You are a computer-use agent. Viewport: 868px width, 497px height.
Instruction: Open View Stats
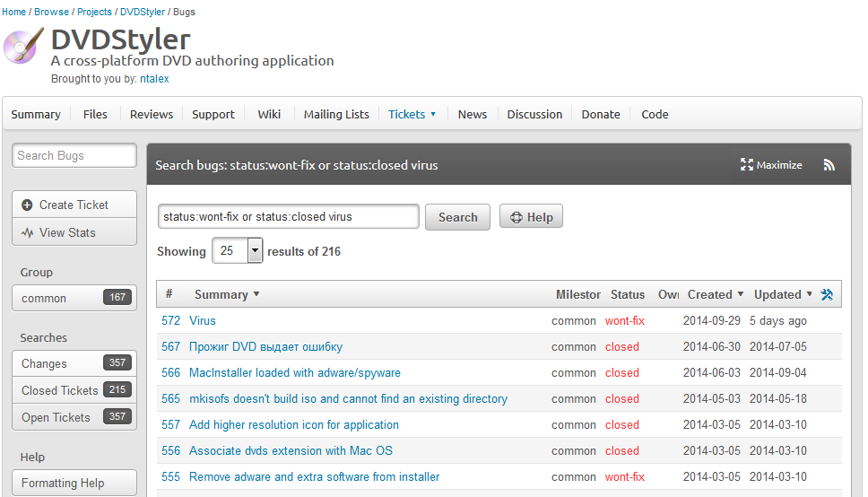(x=74, y=232)
